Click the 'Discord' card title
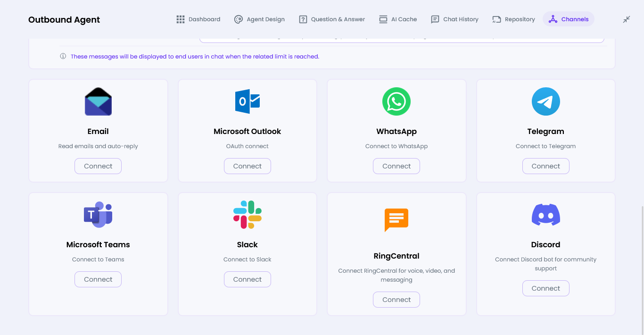644x335 pixels. click(x=546, y=244)
